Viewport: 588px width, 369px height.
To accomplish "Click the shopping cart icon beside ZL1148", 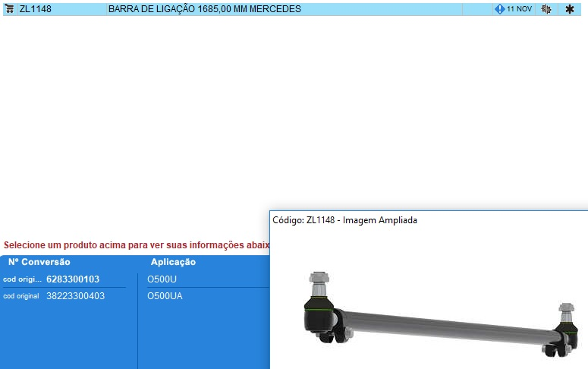I will point(10,9).
